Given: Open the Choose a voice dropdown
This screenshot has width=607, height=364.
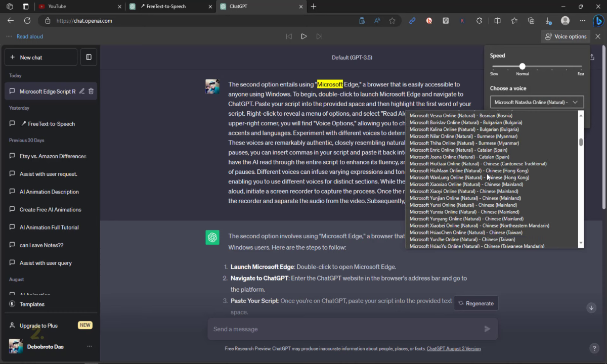Looking at the screenshot, I should click(x=537, y=102).
